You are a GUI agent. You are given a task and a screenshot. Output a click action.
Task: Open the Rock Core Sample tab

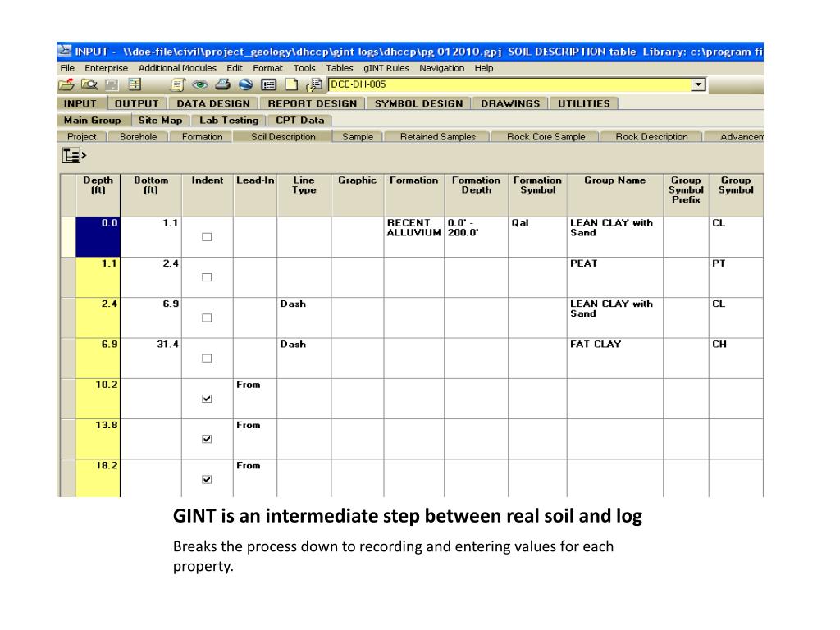point(546,137)
